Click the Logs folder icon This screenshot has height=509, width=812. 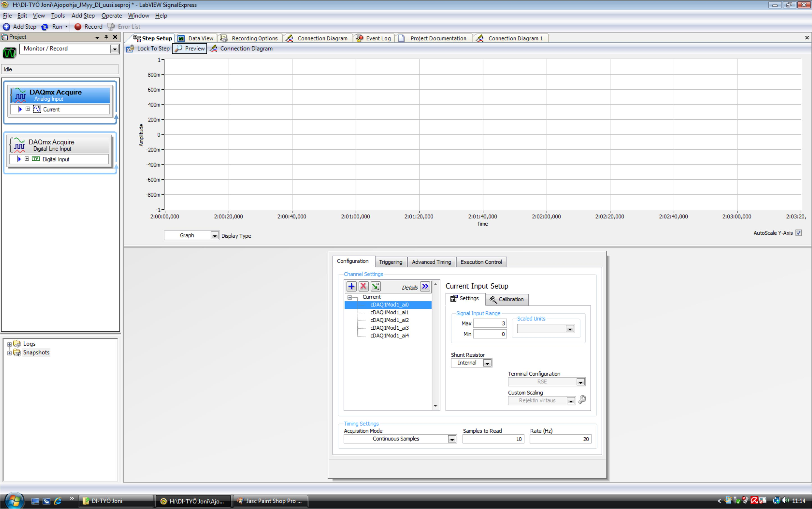[x=17, y=344]
